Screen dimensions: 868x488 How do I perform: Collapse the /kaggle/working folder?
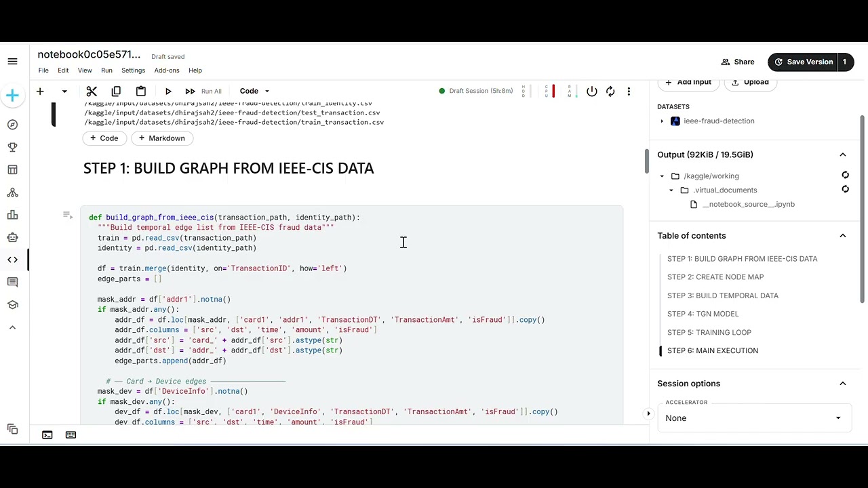click(x=662, y=176)
